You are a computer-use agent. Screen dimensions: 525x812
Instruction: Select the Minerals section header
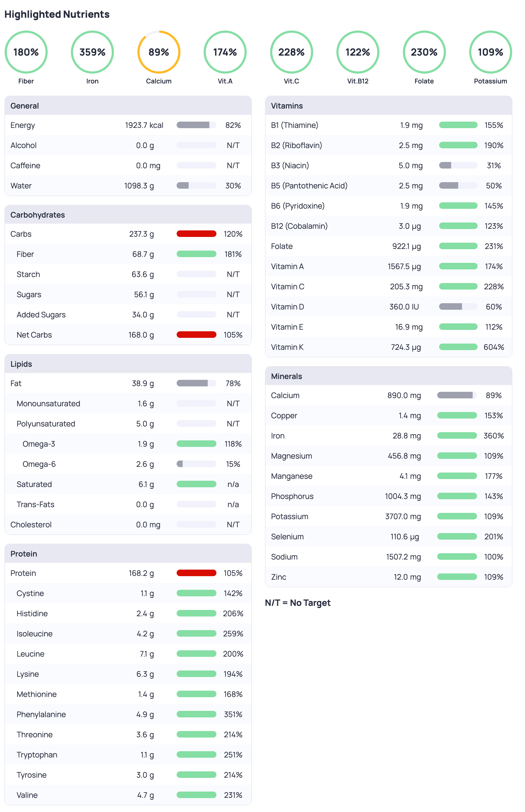286,376
